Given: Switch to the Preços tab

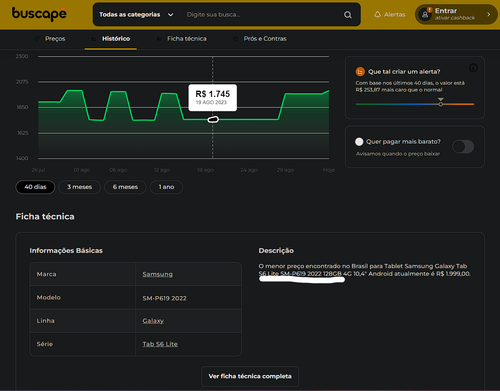Looking at the screenshot, I should [51, 39].
